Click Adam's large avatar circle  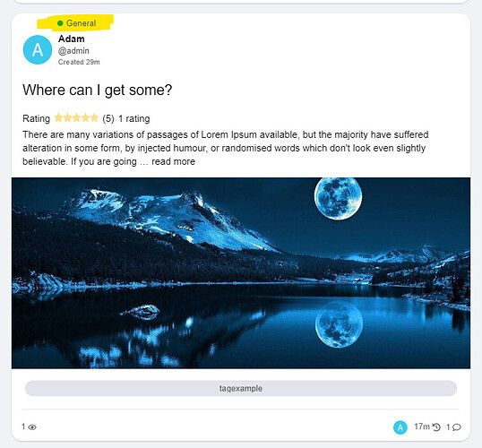38,49
